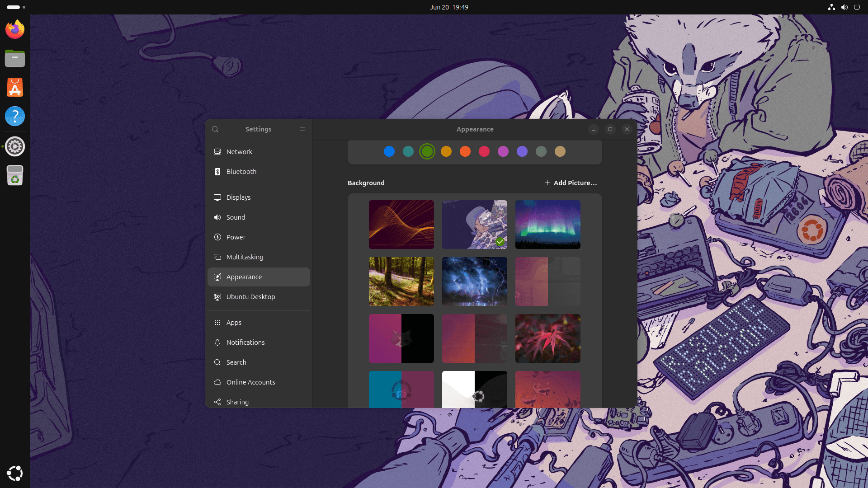Select the Appearance sidebar item

259,277
